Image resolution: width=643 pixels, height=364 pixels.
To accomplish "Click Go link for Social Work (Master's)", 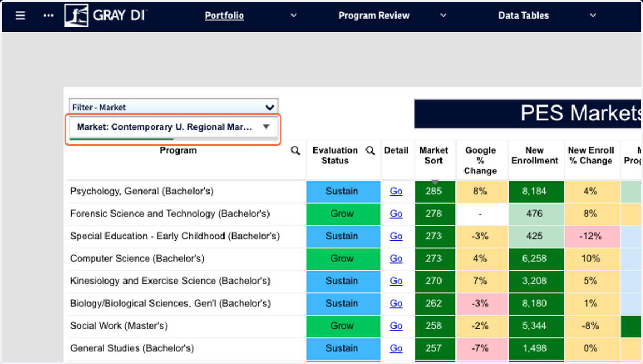I will pyautogui.click(x=396, y=326).
